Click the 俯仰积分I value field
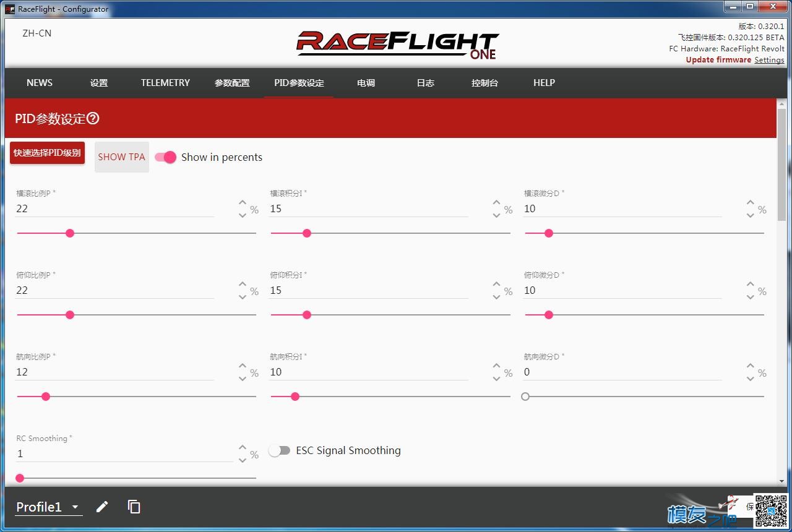 [369, 291]
